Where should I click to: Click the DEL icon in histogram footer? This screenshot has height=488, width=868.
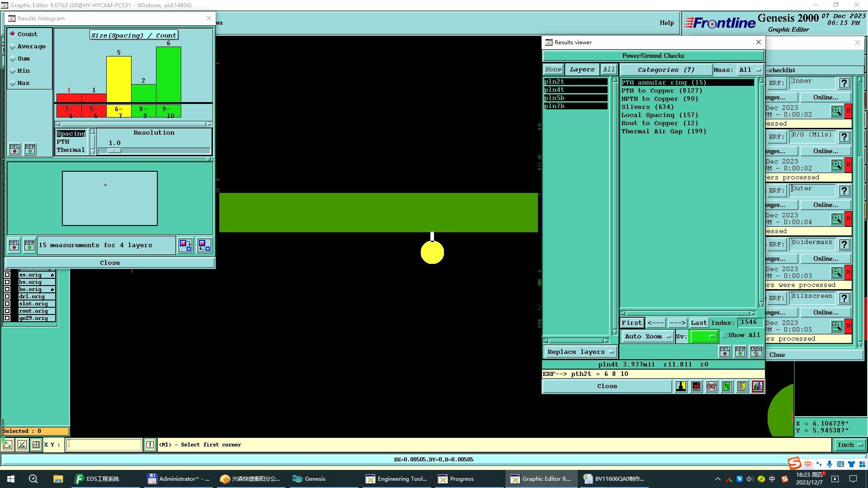click(x=14, y=245)
